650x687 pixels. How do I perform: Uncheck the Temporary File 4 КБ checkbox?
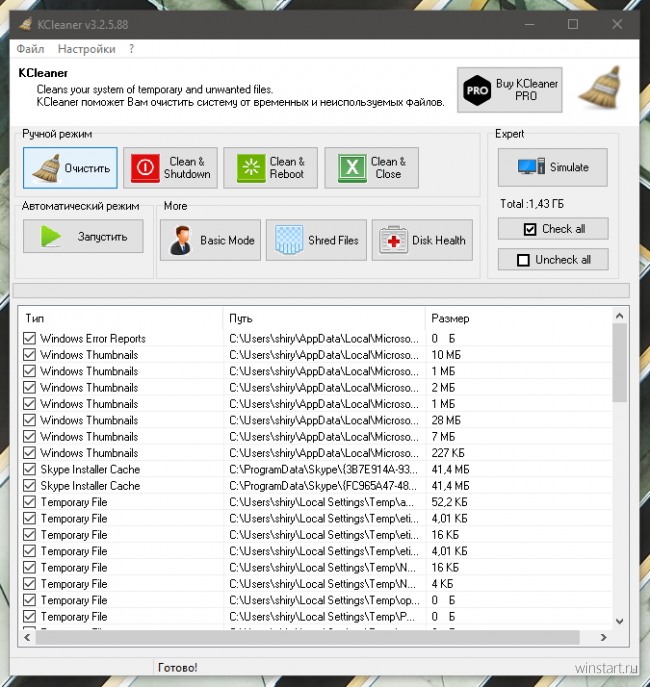[x=29, y=584]
